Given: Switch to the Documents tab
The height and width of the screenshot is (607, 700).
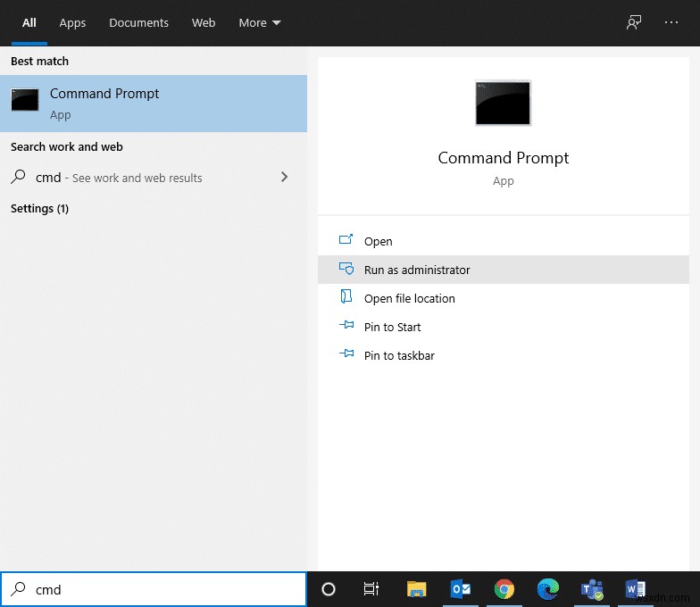Looking at the screenshot, I should tap(138, 23).
